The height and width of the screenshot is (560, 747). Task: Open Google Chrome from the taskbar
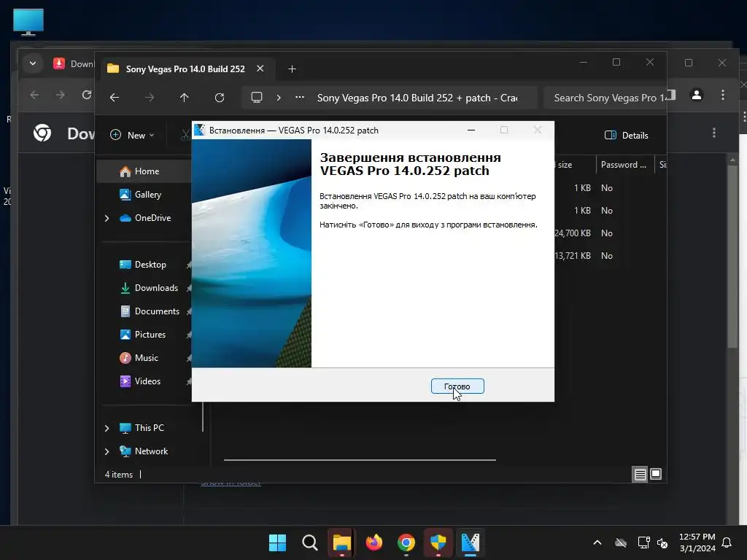406,542
